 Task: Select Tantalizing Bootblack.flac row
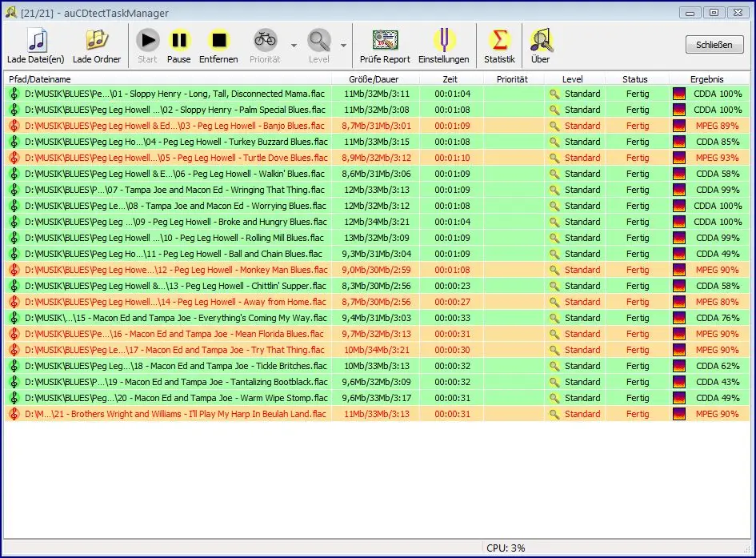[377, 382]
